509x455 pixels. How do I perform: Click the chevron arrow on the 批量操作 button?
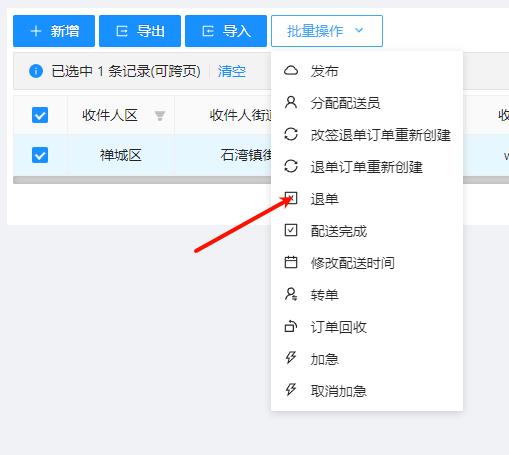click(359, 31)
